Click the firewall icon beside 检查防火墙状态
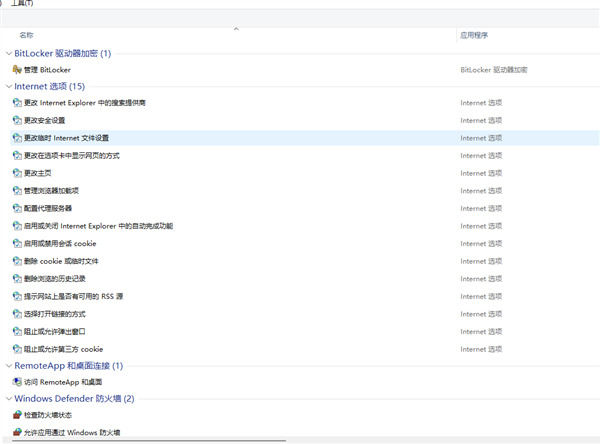Screen dimensions: 600x444 click(x=17, y=415)
